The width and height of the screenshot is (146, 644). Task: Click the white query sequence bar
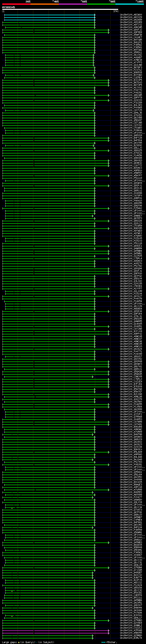pos(60,9)
